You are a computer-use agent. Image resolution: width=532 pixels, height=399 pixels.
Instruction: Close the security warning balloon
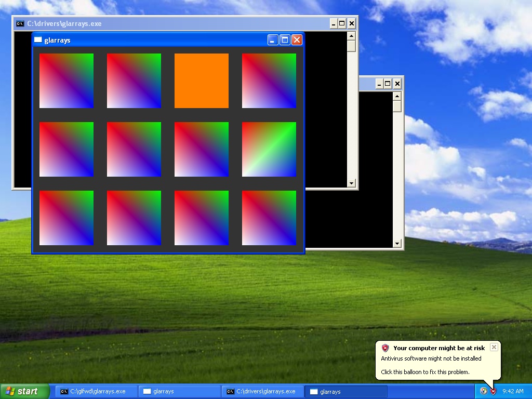(x=494, y=347)
